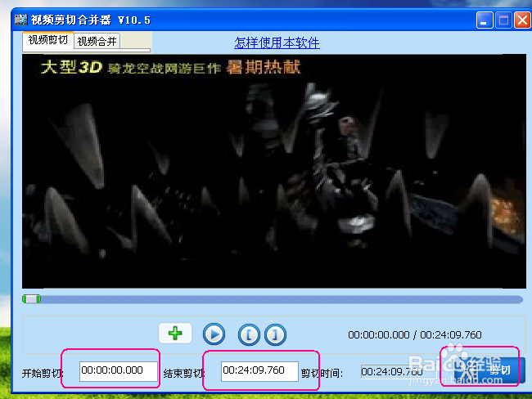Maximize the 视频剪切合并器 window

click(503, 20)
